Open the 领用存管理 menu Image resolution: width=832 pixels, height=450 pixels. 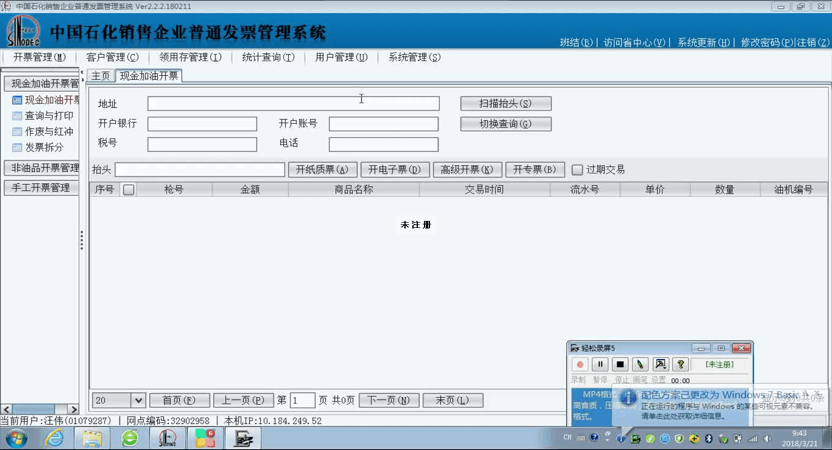point(190,57)
